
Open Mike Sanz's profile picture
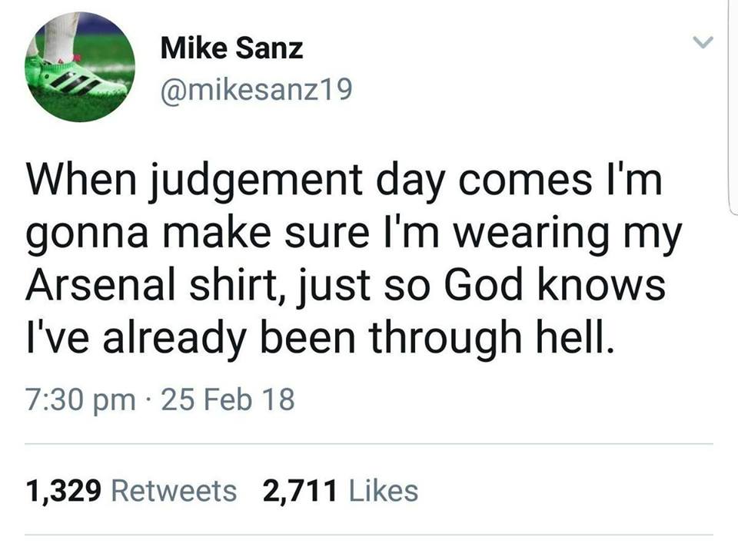80,67
